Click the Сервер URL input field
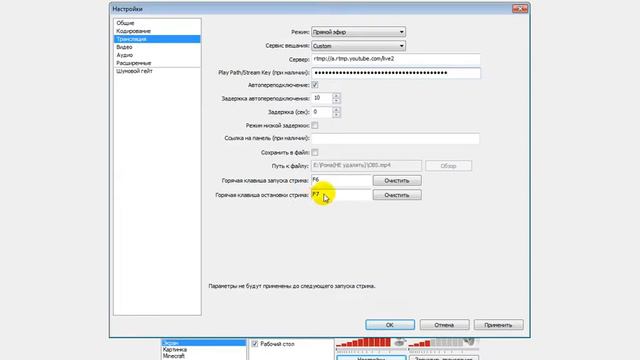Screen dimensions: 640x360 click(396, 59)
